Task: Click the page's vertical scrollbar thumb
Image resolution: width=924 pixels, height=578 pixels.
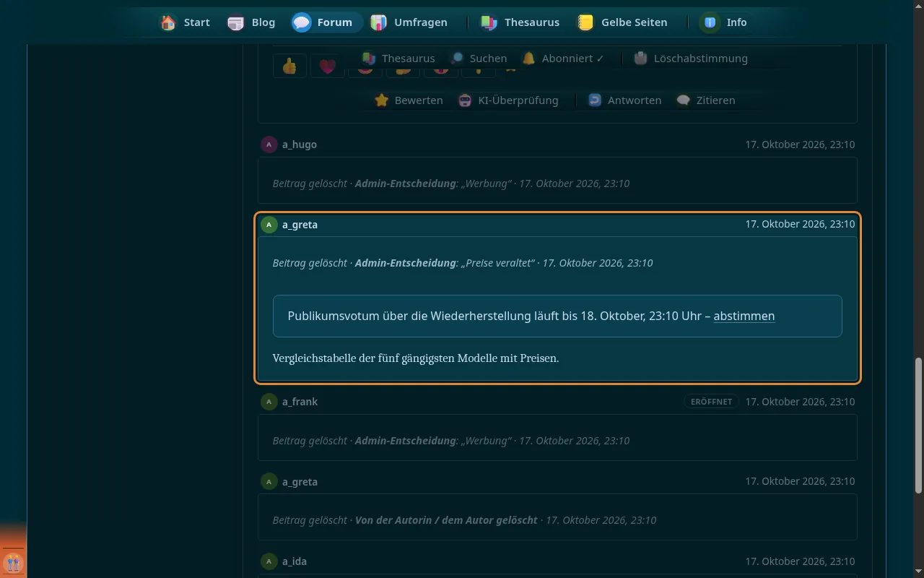Action: [x=918, y=426]
